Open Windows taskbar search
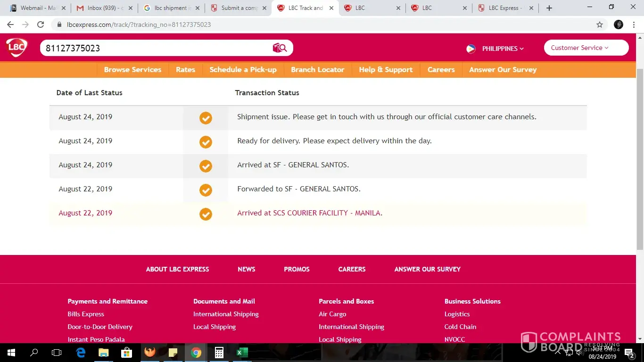Viewport: 644px width, 362px height. pyautogui.click(x=34, y=353)
